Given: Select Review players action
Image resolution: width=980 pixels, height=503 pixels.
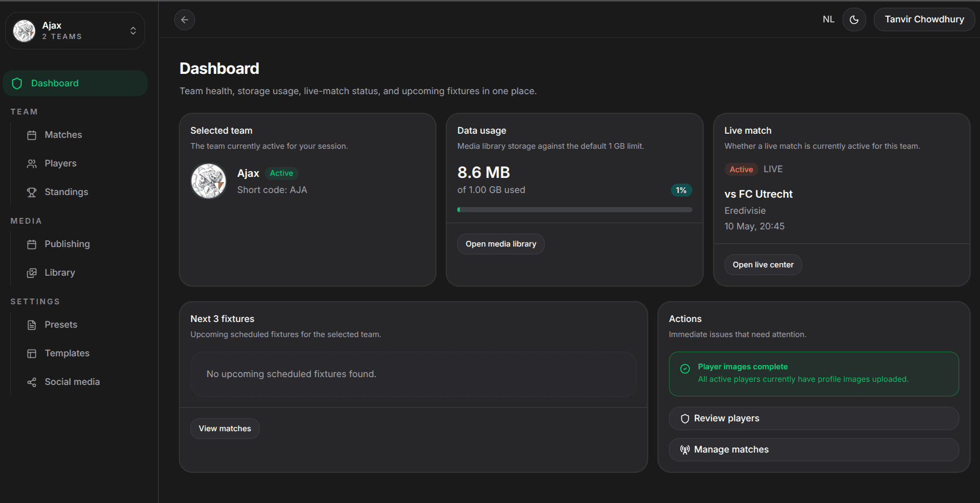Looking at the screenshot, I should tap(814, 418).
